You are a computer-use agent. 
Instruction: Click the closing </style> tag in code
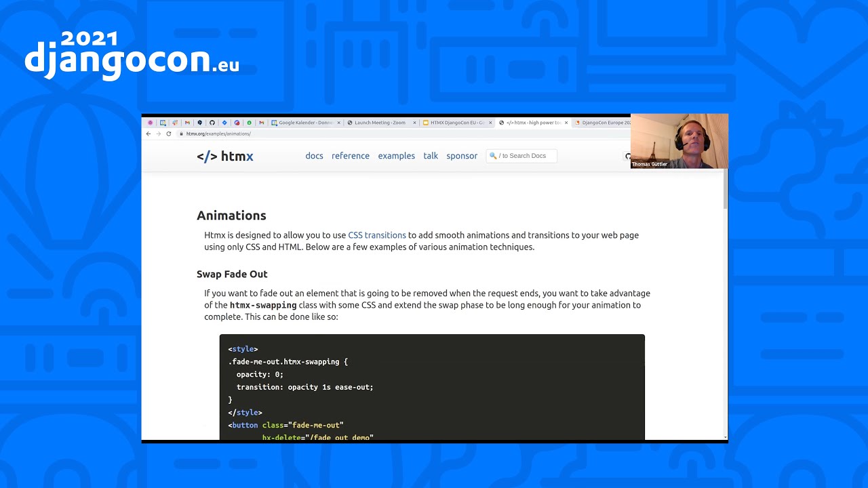[245, 412]
